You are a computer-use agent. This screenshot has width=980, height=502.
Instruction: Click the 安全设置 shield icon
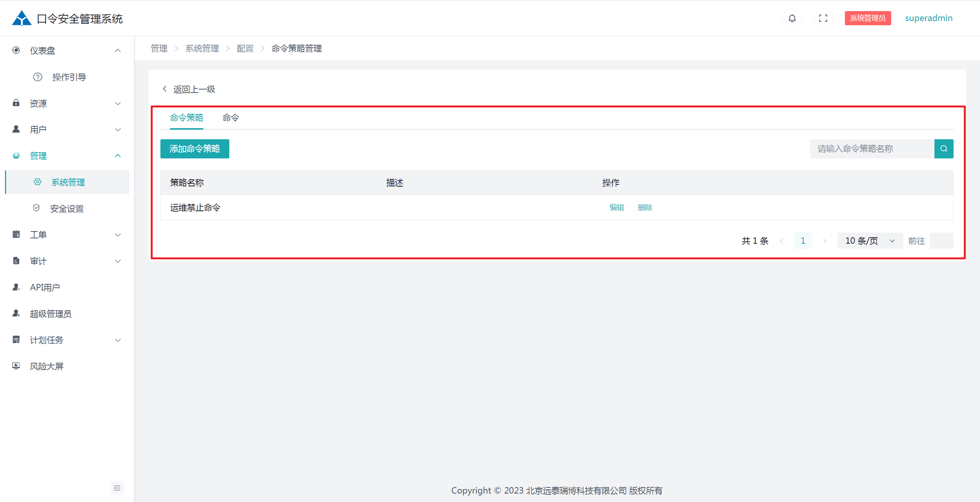(36, 208)
